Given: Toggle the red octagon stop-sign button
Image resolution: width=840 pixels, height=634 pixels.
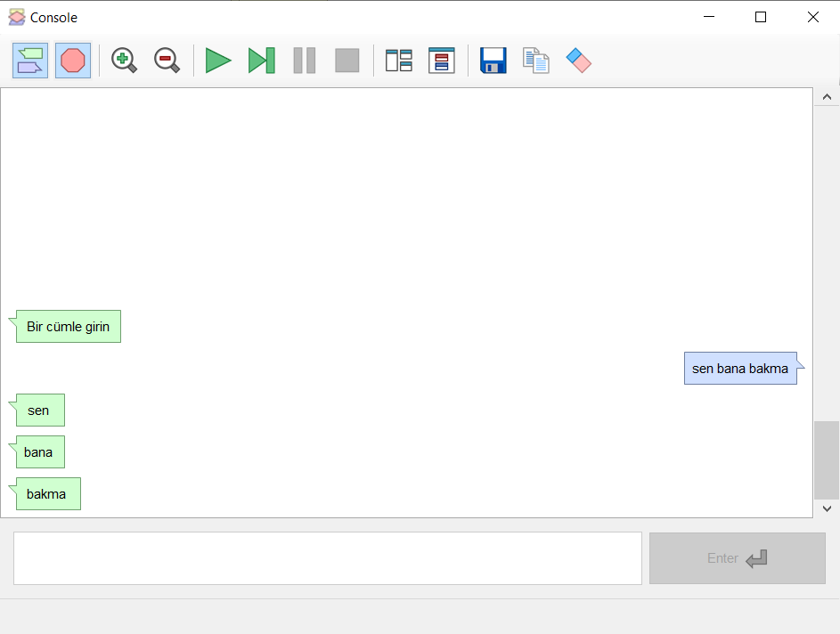Looking at the screenshot, I should pos(73,61).
